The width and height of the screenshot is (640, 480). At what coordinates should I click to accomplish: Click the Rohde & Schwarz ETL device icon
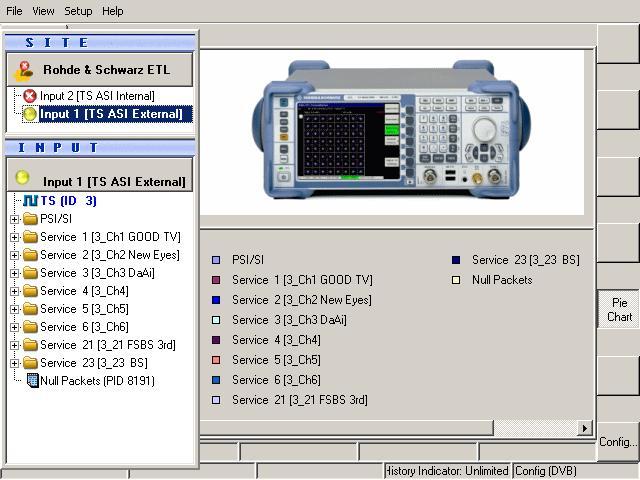[25, 70]
